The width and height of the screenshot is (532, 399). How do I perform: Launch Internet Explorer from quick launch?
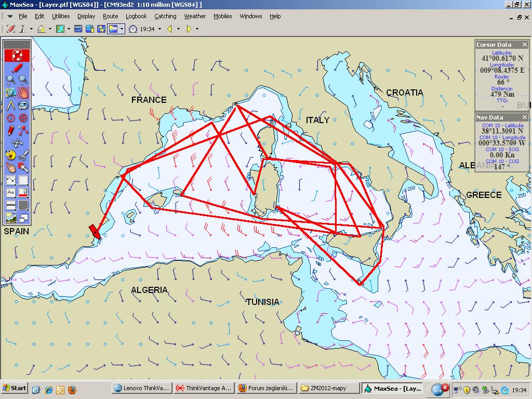point(49,389)
